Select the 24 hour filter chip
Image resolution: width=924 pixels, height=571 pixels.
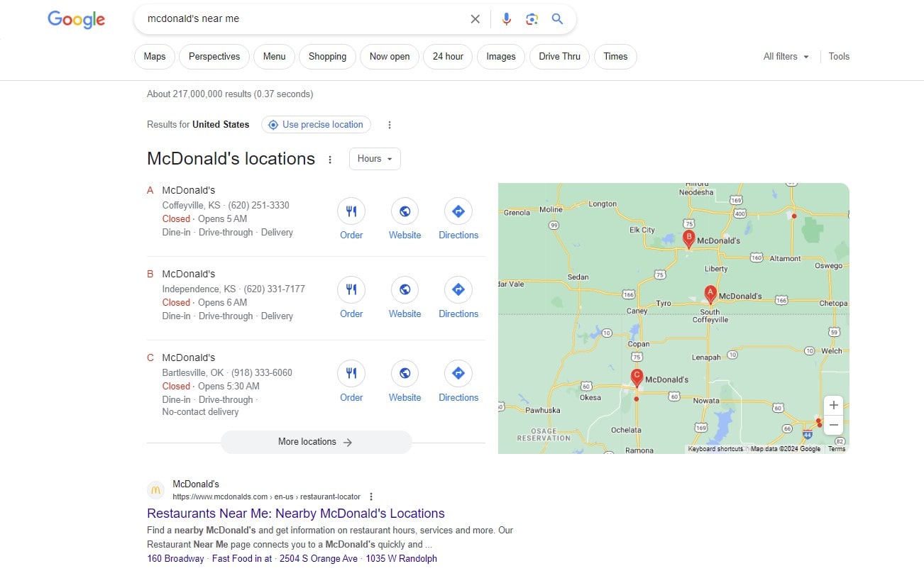point(448,57)
